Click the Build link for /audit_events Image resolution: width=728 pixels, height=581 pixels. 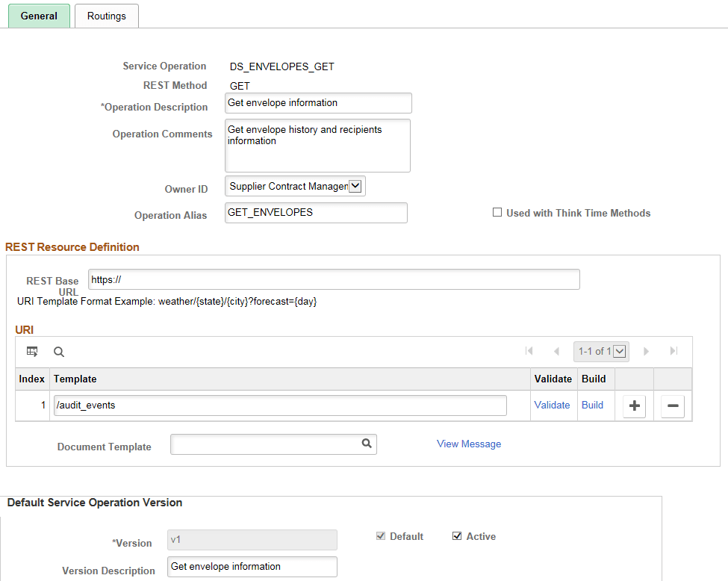[x=592, y=405]
